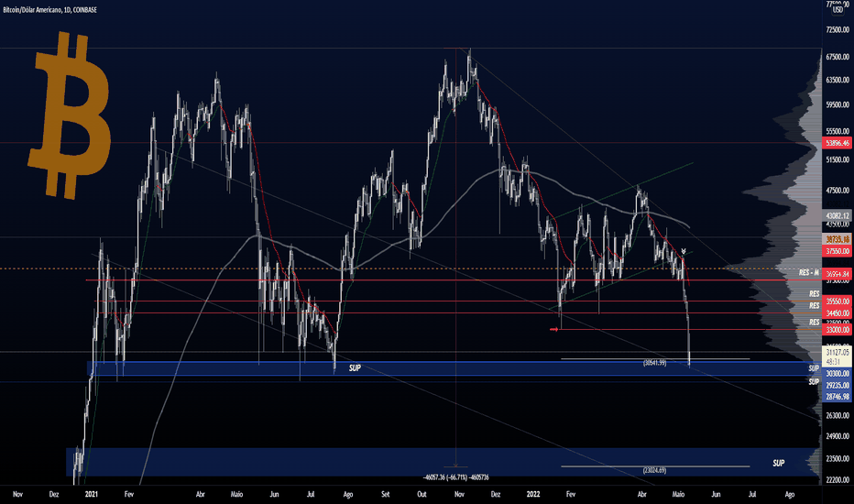Click the RES - M resistance label

click(x=809, y=272)
